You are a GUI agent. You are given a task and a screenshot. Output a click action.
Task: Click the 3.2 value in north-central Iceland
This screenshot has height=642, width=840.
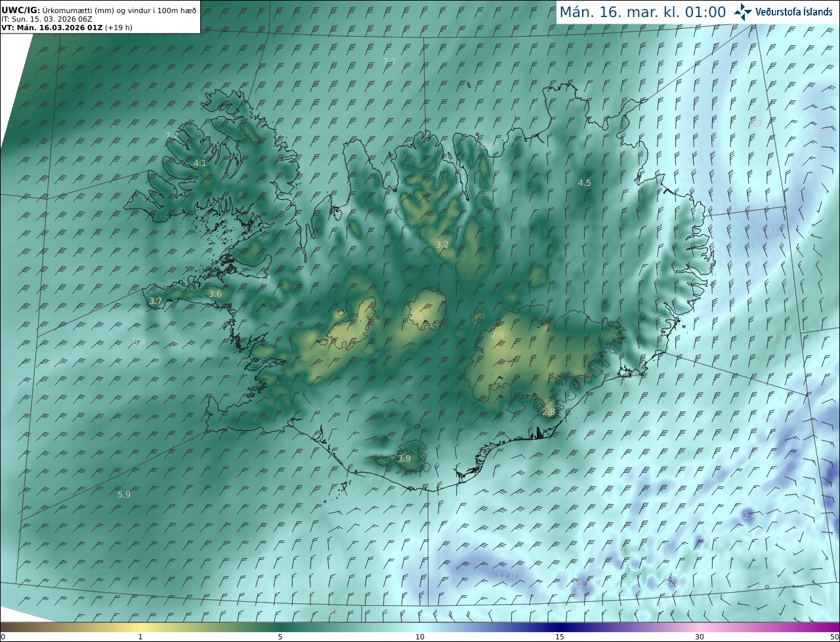[442, 244]
